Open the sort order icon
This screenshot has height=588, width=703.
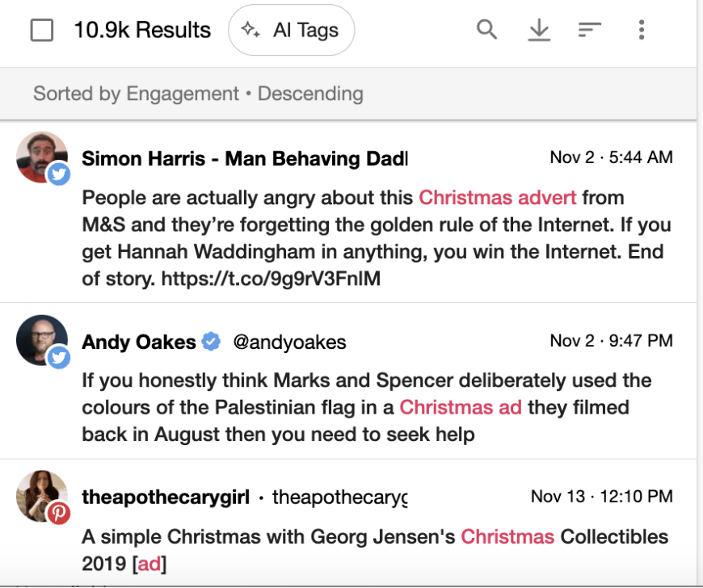[589, 30]
